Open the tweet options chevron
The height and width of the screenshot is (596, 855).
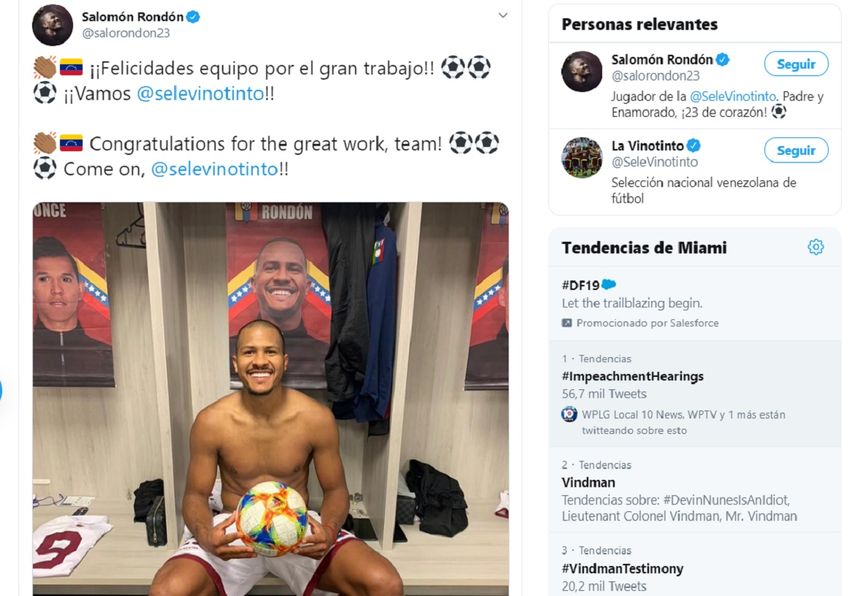(x=503, y=16)
